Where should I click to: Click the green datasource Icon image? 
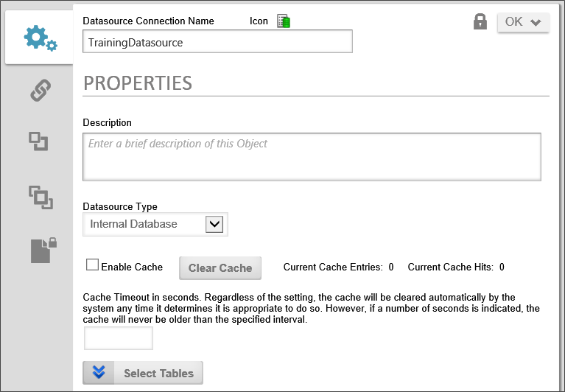284,21
